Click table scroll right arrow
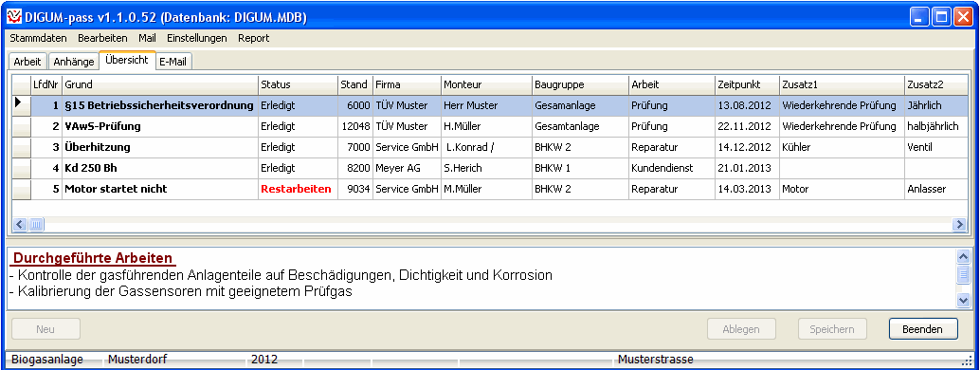Screen dimensions: 980x370 [959, 224]
